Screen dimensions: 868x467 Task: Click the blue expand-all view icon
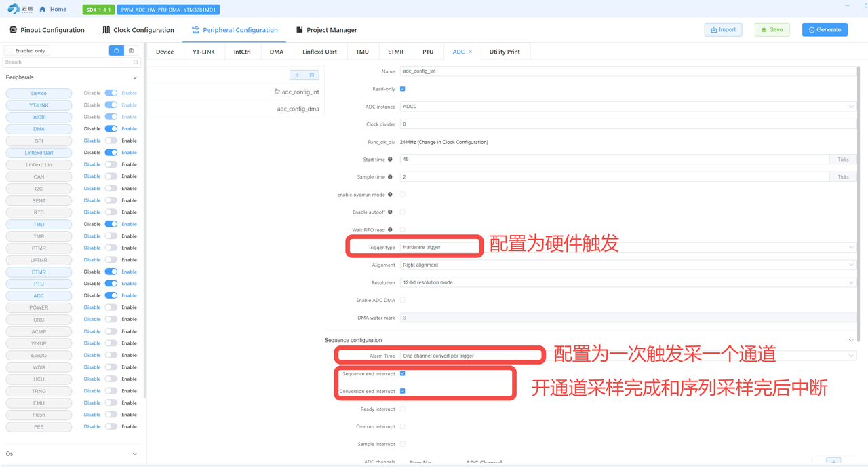tap(116, 51)
